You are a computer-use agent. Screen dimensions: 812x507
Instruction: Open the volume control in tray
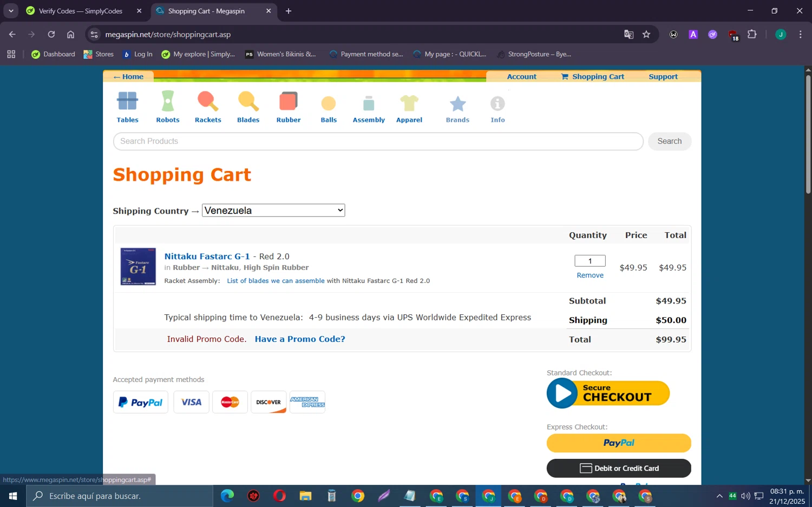[745, 496]
